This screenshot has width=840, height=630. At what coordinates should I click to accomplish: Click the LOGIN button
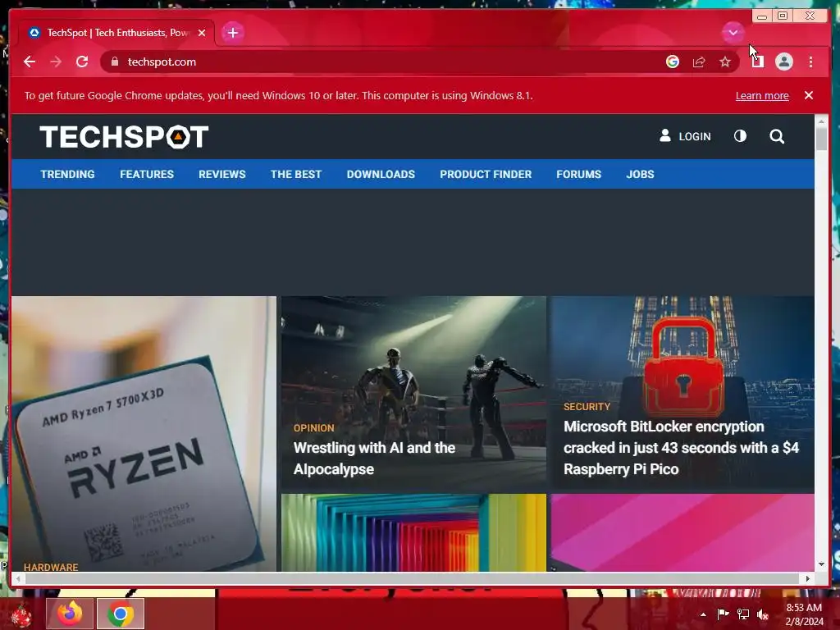[x=685, y=136]
